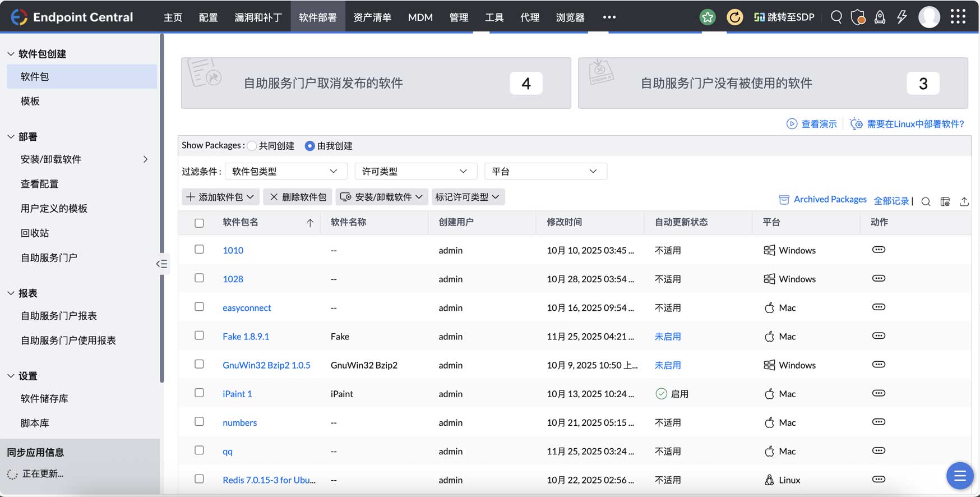Open the GnuWin32 Bzip2 1.0.5 package link
This screenshot has width=980, height=497.
266,365
